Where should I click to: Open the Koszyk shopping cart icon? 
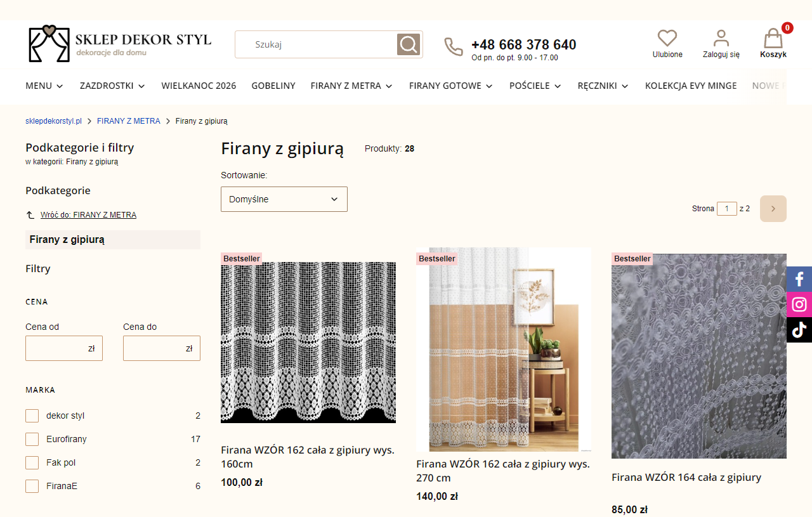(772, 39)
